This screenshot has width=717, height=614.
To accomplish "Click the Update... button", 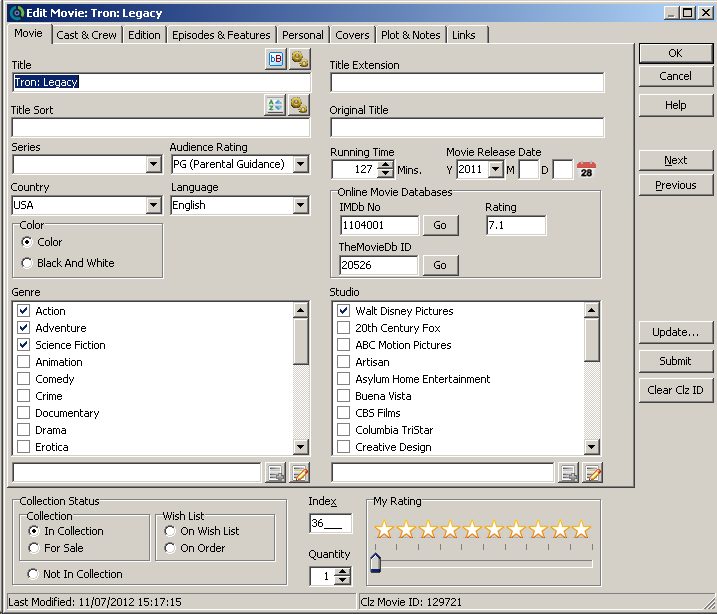I will tap(676, 332).
